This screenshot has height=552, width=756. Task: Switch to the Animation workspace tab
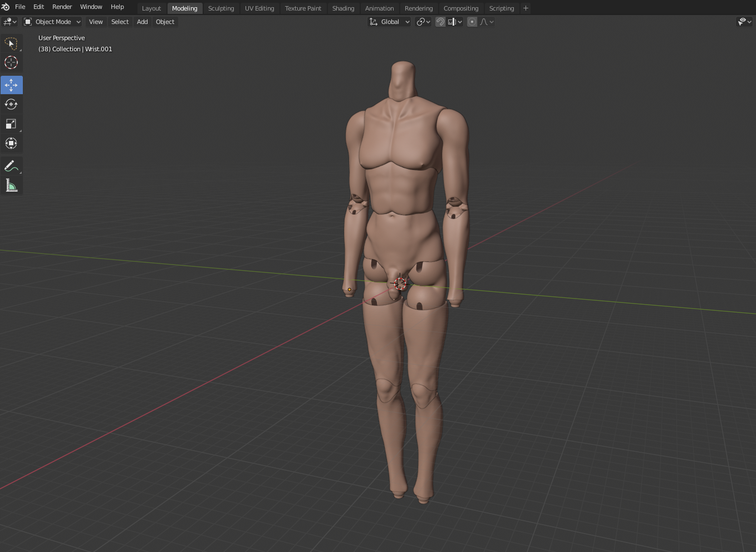(x=379, y=8)
